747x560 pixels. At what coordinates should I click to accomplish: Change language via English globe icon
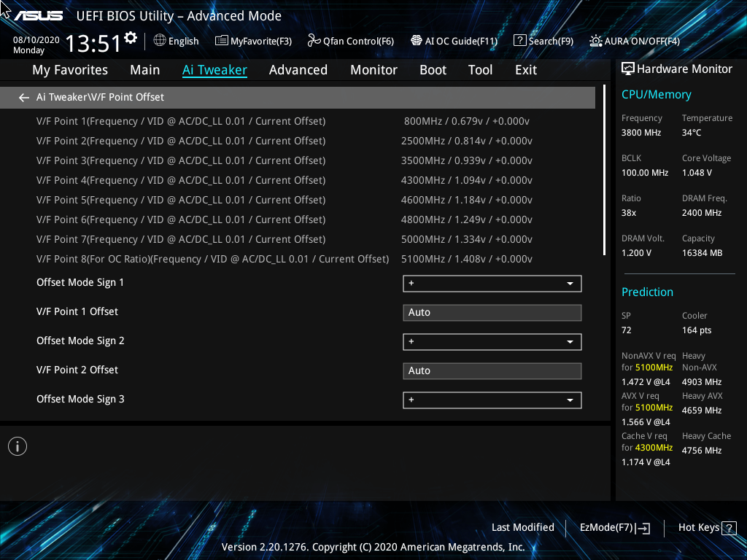176,41
